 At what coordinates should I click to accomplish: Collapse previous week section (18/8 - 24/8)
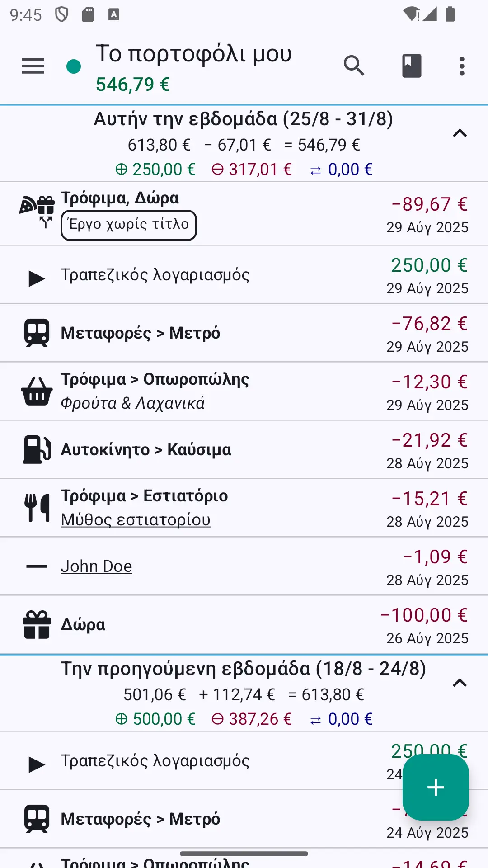[460, 683]
